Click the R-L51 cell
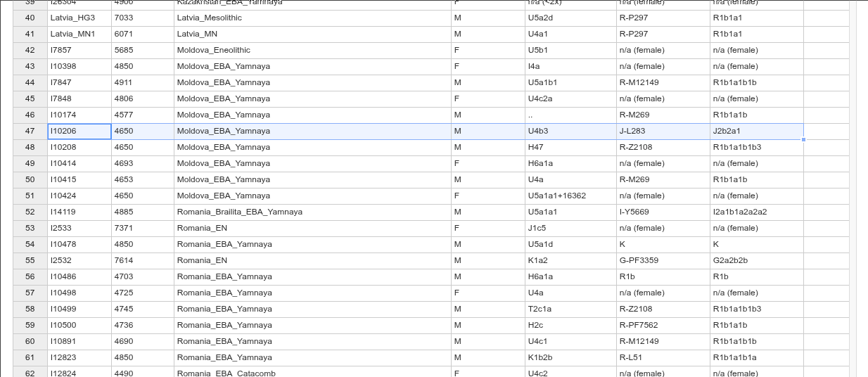The width and height of the screenshot is (868, 377). 663,357
